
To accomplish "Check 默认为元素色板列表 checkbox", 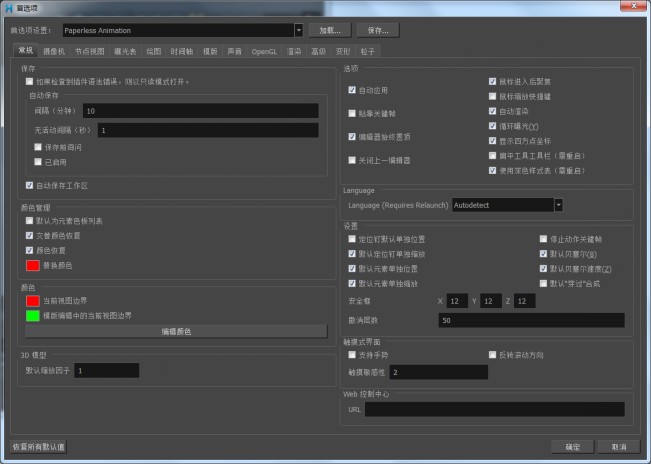I will 29,220.
